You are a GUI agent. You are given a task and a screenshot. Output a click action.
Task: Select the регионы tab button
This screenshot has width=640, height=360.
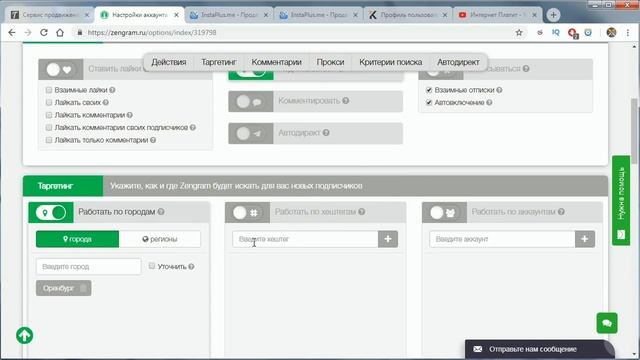[160, 239]
